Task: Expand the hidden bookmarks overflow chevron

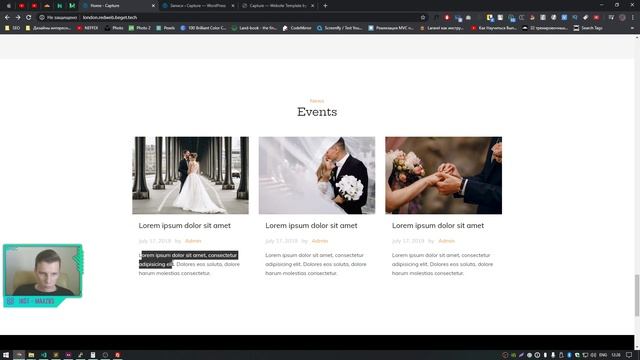Action: (x=632, y=28)
